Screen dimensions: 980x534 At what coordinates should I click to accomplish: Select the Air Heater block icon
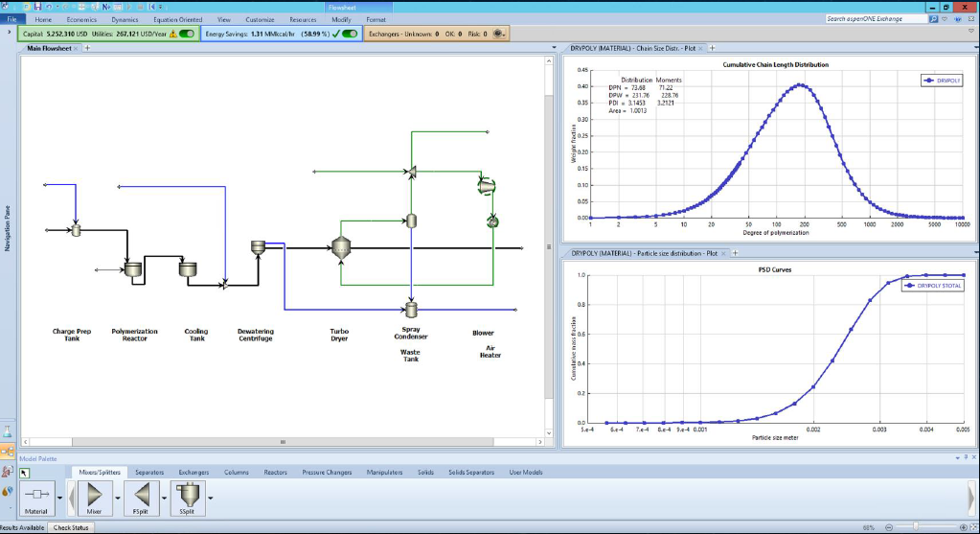click(x=492, y=221)
